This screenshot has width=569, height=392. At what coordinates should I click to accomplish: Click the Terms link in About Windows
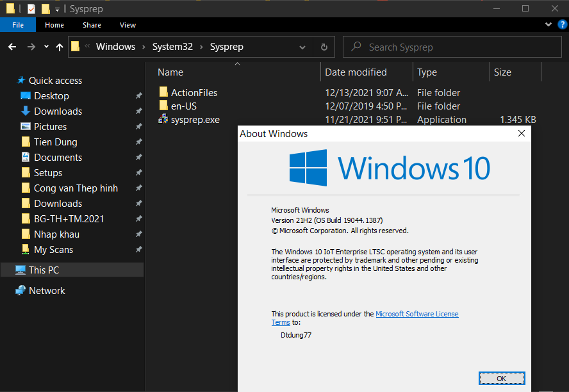281,322
